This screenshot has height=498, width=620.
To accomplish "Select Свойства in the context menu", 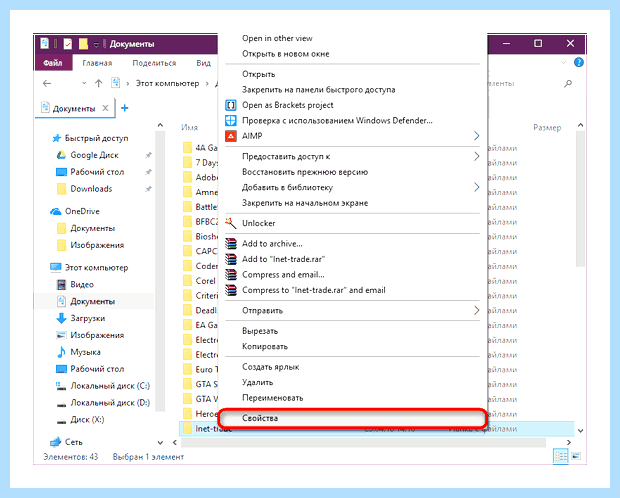I will [x=352, y=418].
